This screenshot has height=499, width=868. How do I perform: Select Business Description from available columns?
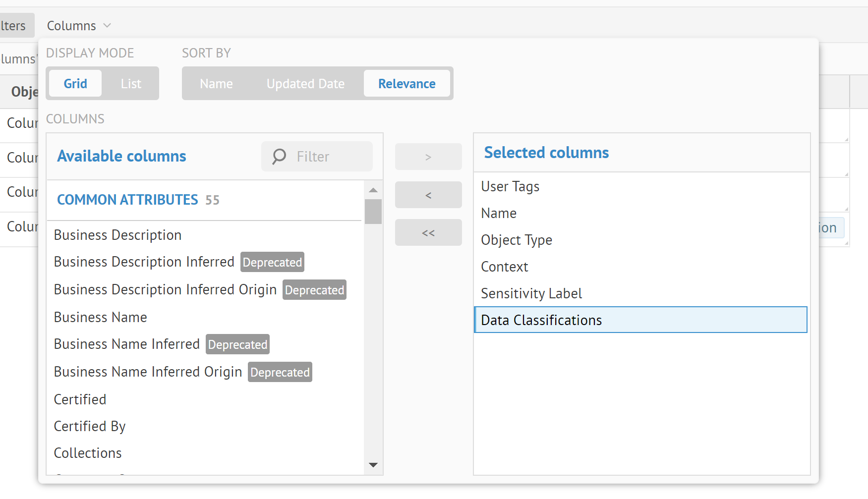117,235
